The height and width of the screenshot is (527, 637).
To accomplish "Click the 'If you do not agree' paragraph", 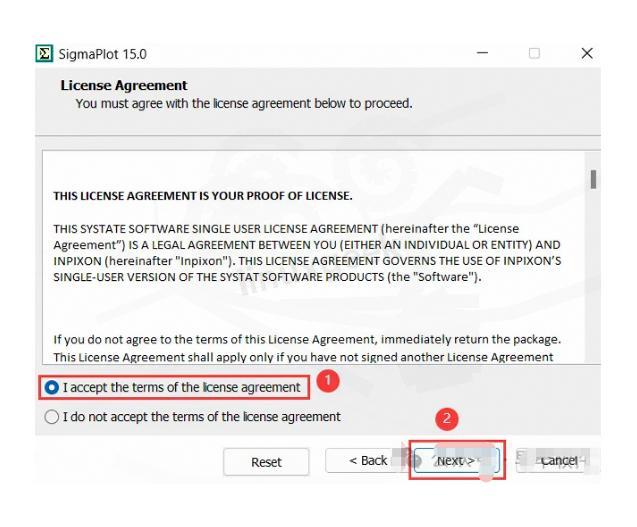I will click(307, 348).
